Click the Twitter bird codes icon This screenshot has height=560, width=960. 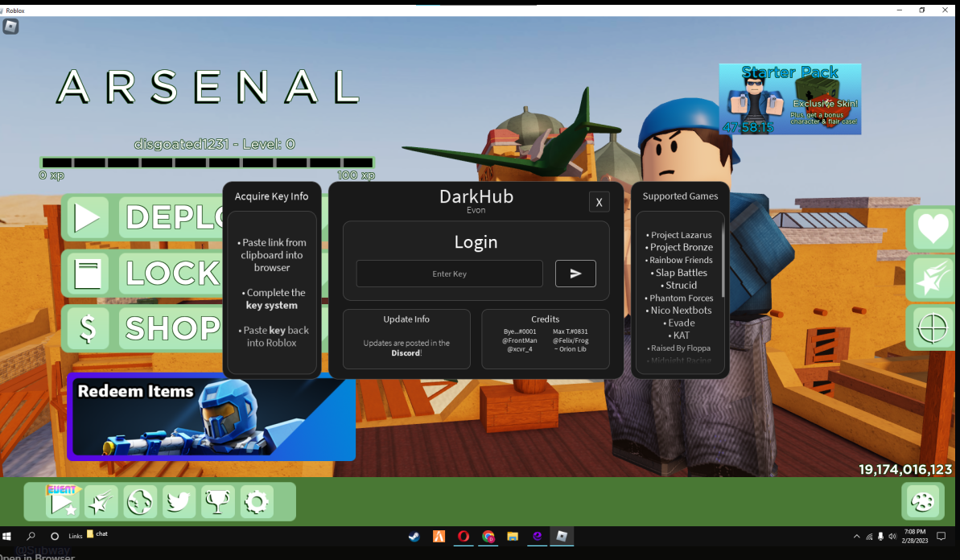click(x=179, y=502)
